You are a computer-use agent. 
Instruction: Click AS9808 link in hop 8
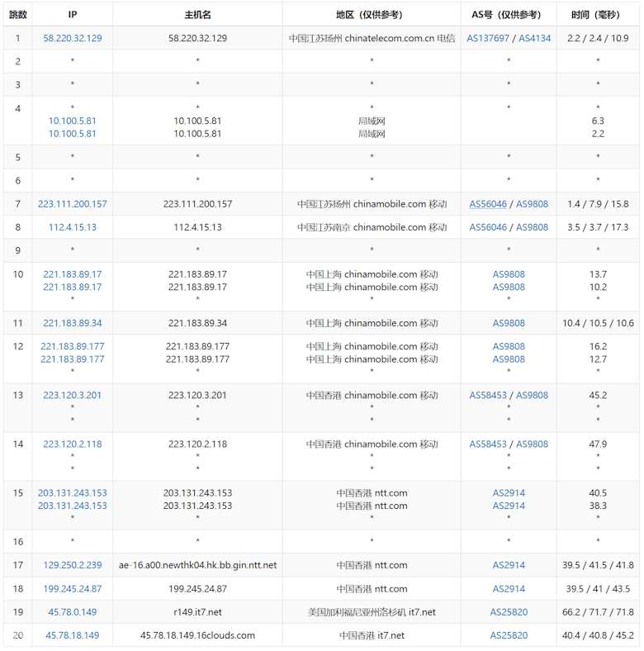pyautogui.click(x=532, y=227)
